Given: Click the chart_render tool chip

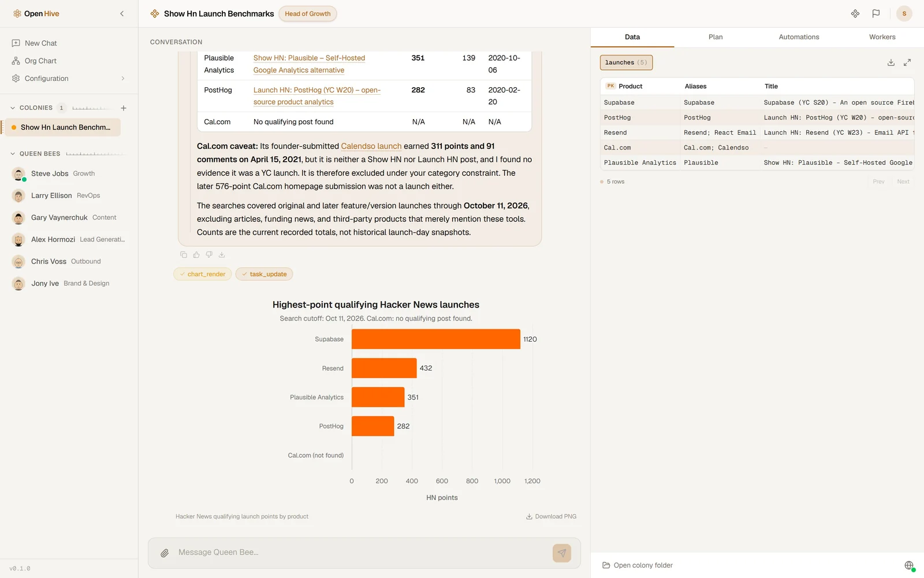Looking at the screenshot, I should click(x=202, y=274).
